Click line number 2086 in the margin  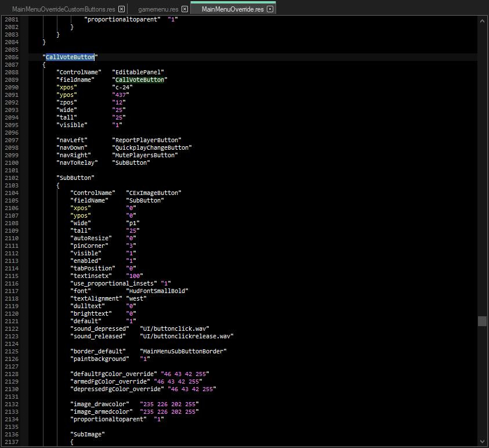(x=11, y=57)
